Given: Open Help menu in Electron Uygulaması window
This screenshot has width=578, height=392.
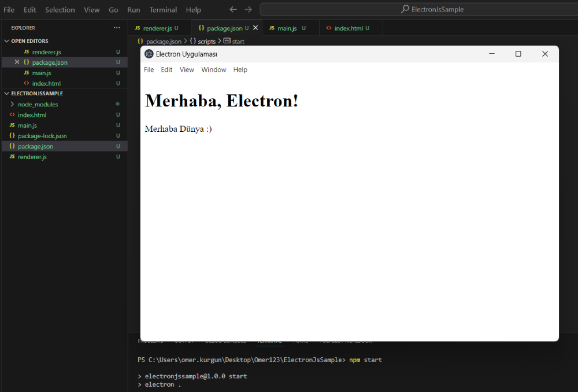Looking at the screenshot, I should 240,70.
